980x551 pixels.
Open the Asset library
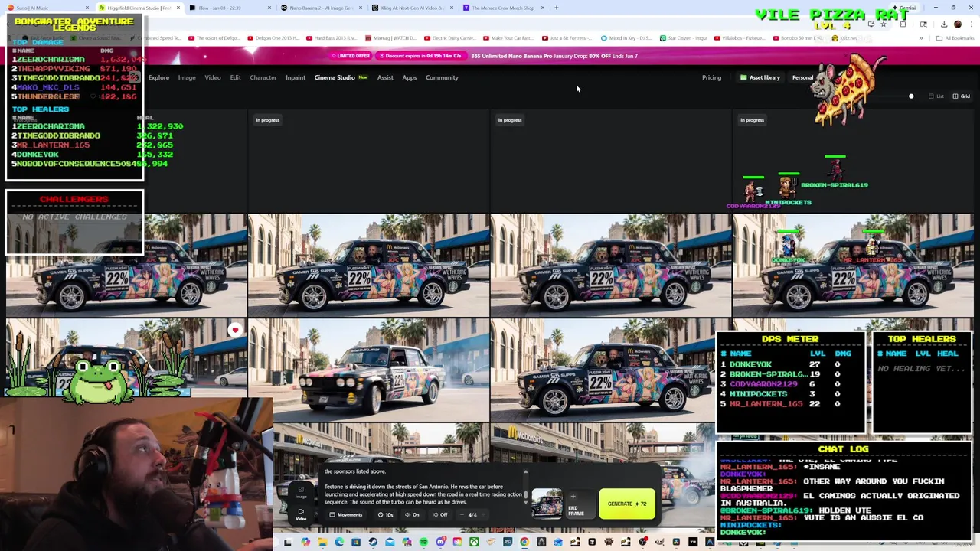click(759, 77)
